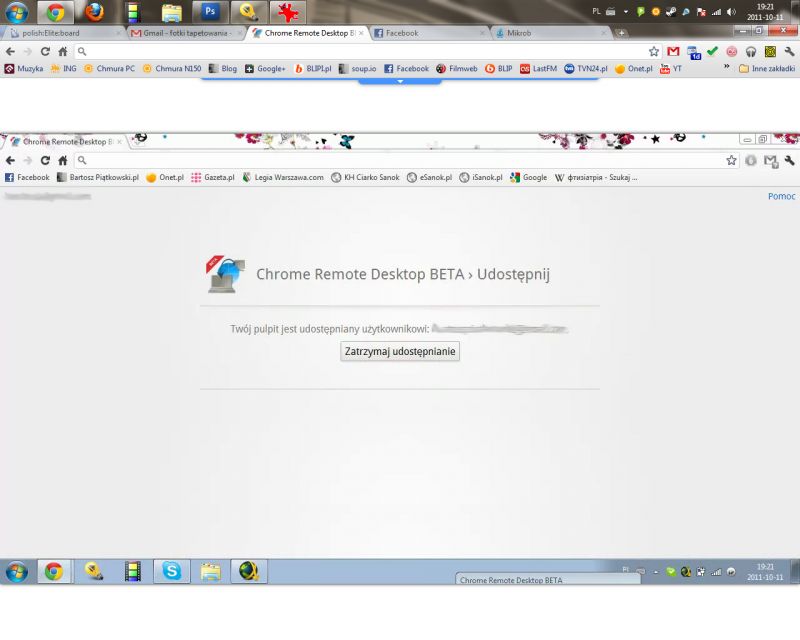Go back in the top Chrome window
This screenshot has width=800, height=640.
click(10, 51)
